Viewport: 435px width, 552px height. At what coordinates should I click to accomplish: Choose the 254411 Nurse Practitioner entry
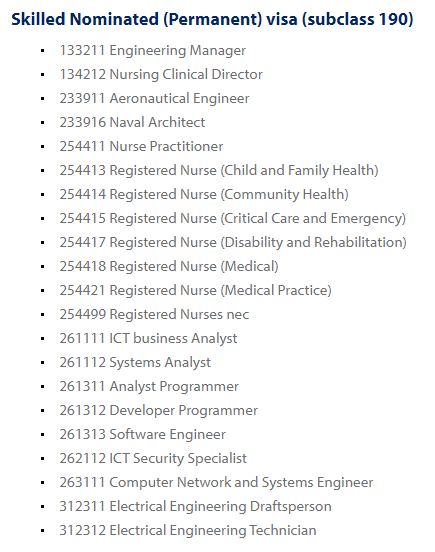[x=141, y=146]
